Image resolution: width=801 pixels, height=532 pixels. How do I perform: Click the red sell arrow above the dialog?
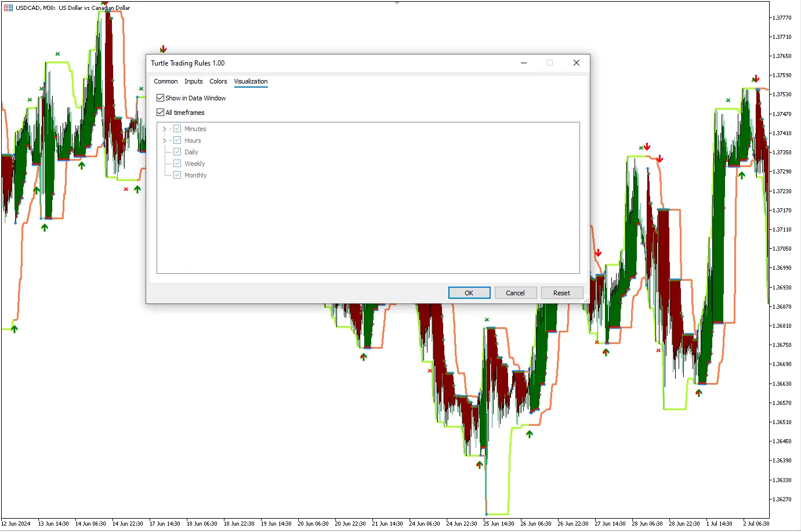pos(164,49)
